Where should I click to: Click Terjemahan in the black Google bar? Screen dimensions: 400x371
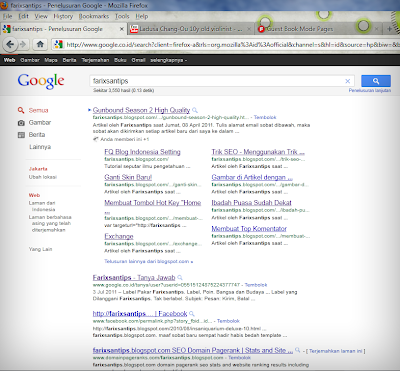[95, 60]
